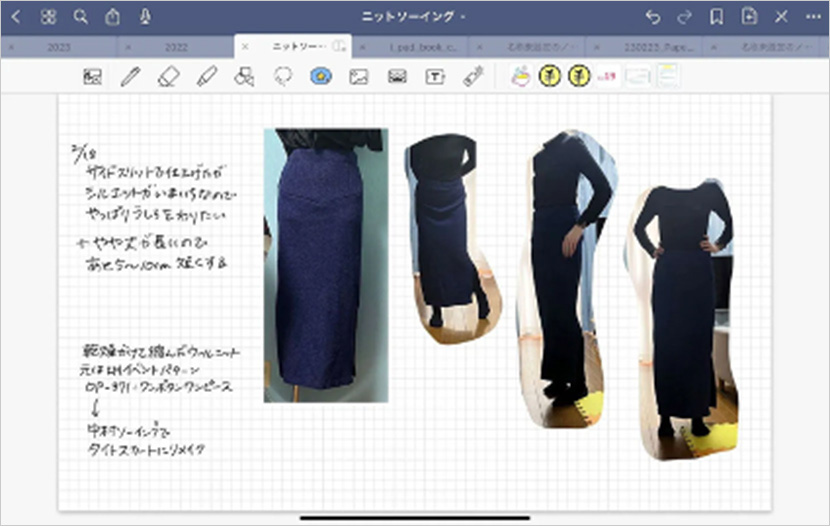Pick the colorful bowl sticker element

coord(521,76)
